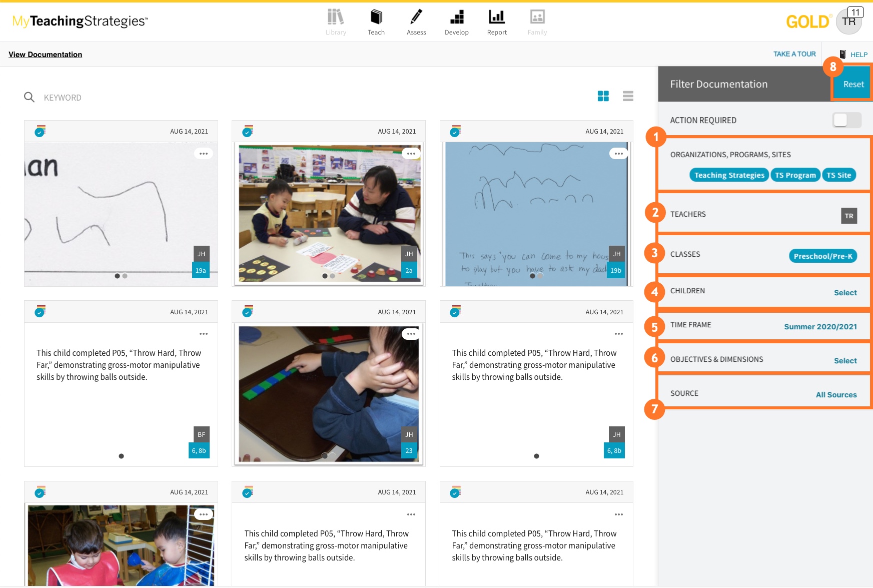Toggle the Action Required switch

[846, 120]
